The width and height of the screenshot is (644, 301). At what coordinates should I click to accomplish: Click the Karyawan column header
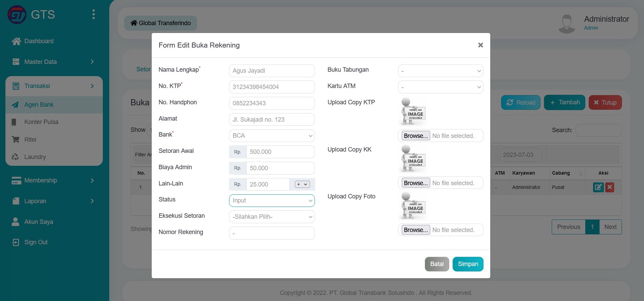point(530,173)
